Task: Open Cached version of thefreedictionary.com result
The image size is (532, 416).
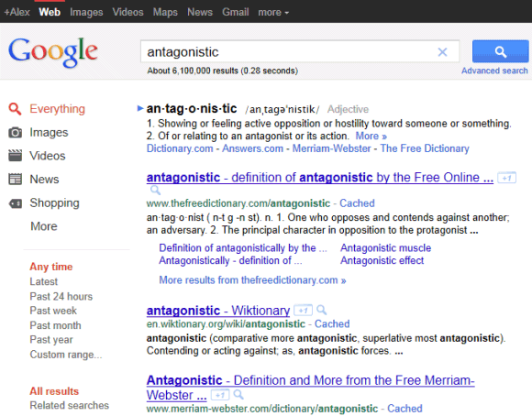Action: tap(357, 203)
